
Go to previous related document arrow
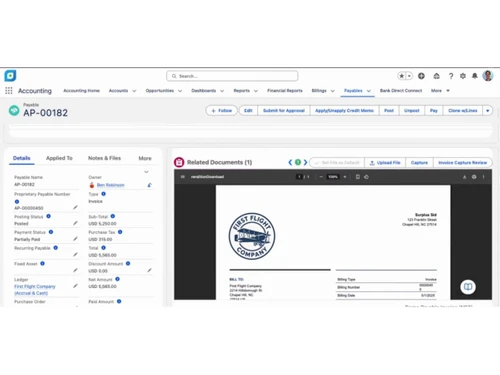(x=290, y=162)
